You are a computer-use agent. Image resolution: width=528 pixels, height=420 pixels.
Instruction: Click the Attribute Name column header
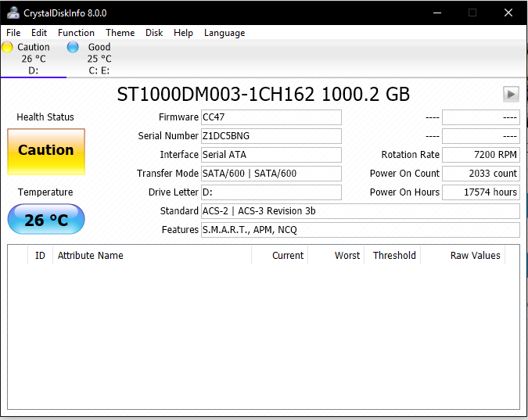click(x=153, y=256)
